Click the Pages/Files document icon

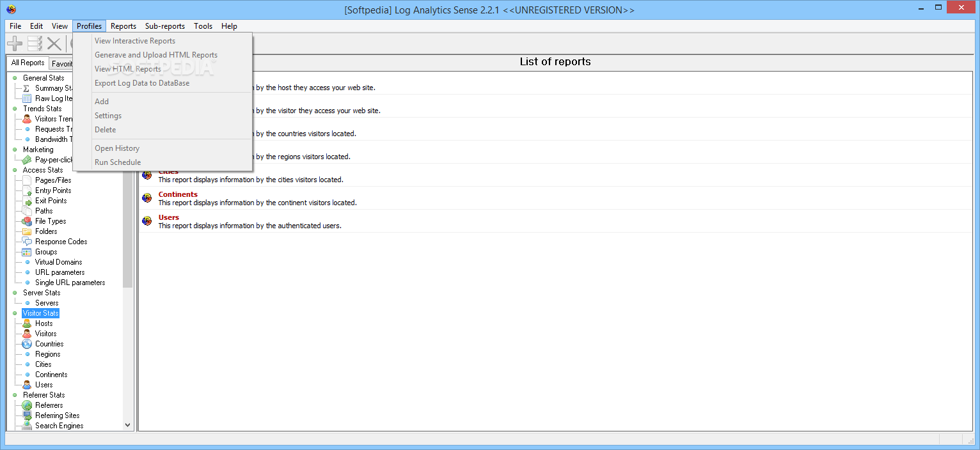point(27,180)
